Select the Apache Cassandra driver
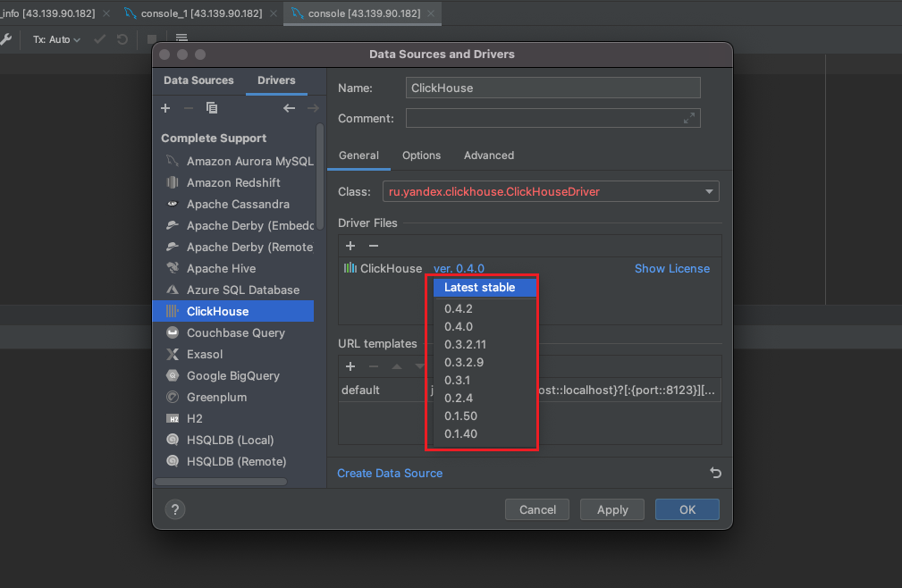This screenshot has width=902, height=588. tap(234, 204)
